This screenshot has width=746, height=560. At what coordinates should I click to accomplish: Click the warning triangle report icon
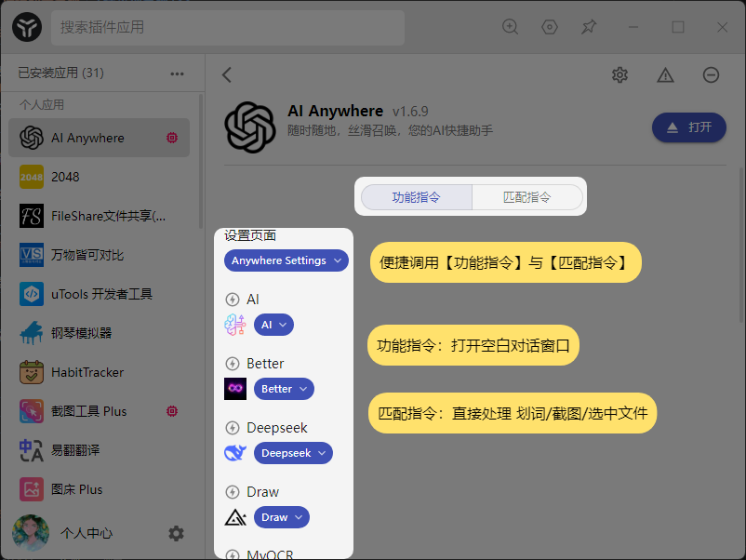665,75
